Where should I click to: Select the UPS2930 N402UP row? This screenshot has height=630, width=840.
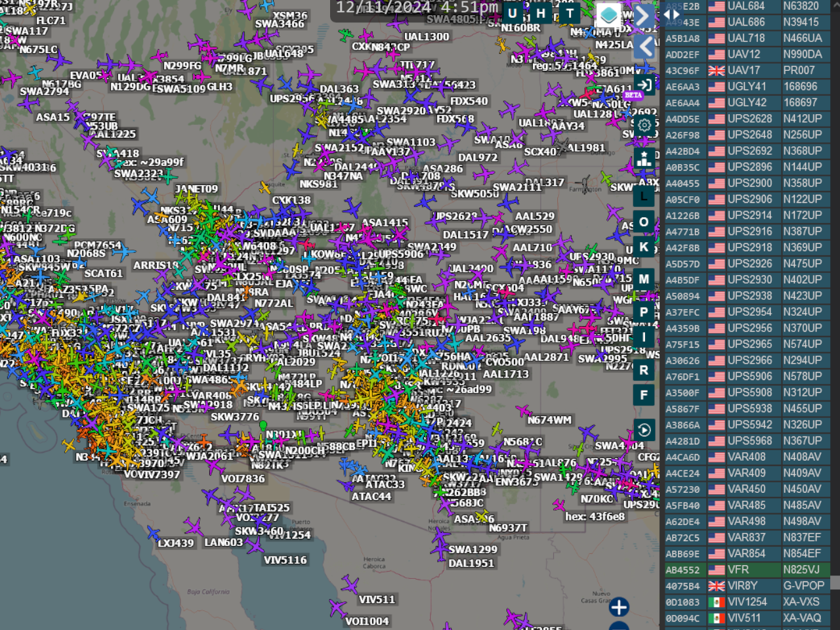747,280
